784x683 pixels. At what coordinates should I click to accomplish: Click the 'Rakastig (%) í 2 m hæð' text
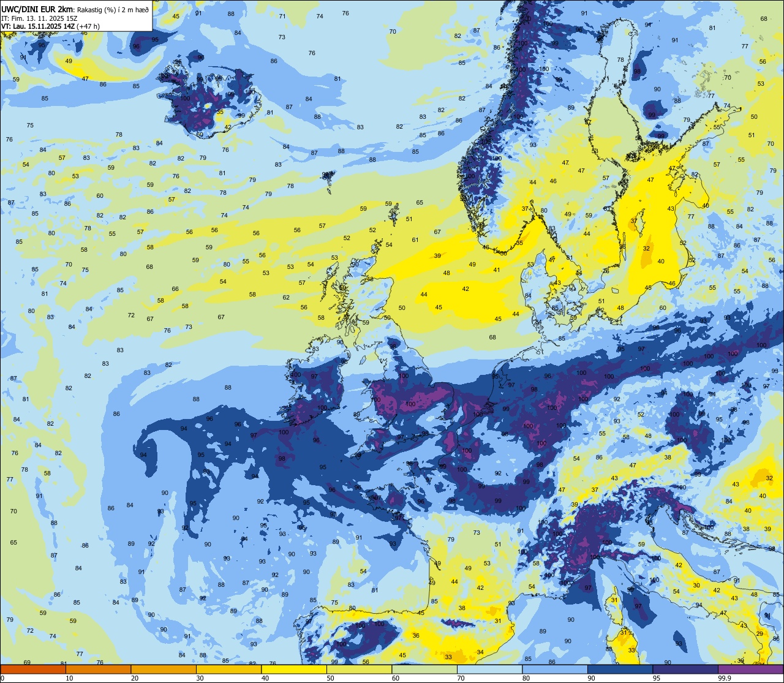(x=113, y=9)
